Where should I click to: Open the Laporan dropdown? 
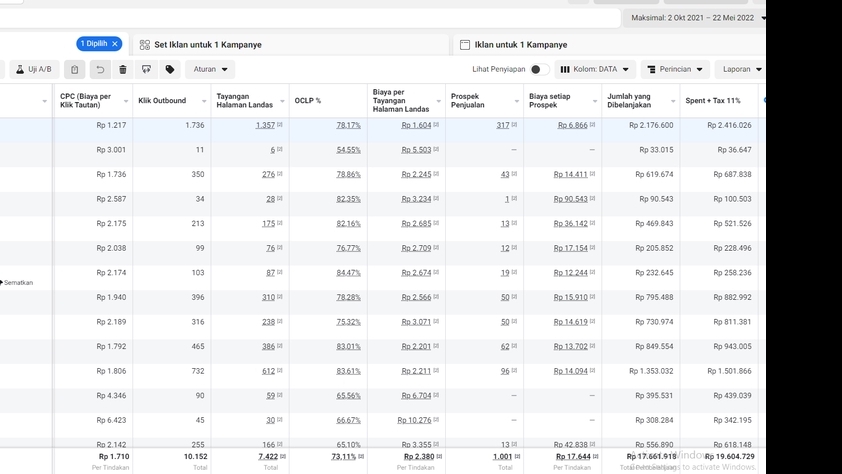(742, 69)
